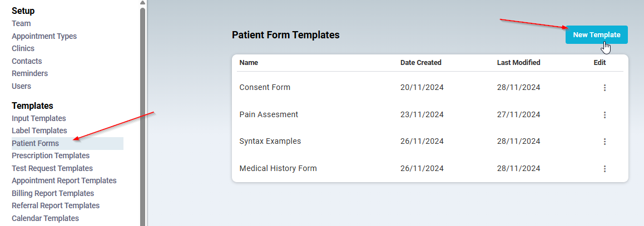Screen dimensions: 644x226
Task: Go to Billing Report Templates
Action: 53,193
